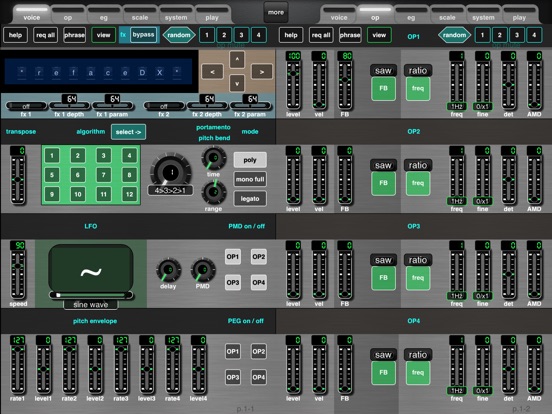Image resolution: width=552 pixels, height=414 pixels.
Task: Toggle PMD for OP4
Action: tap(259, 282)
